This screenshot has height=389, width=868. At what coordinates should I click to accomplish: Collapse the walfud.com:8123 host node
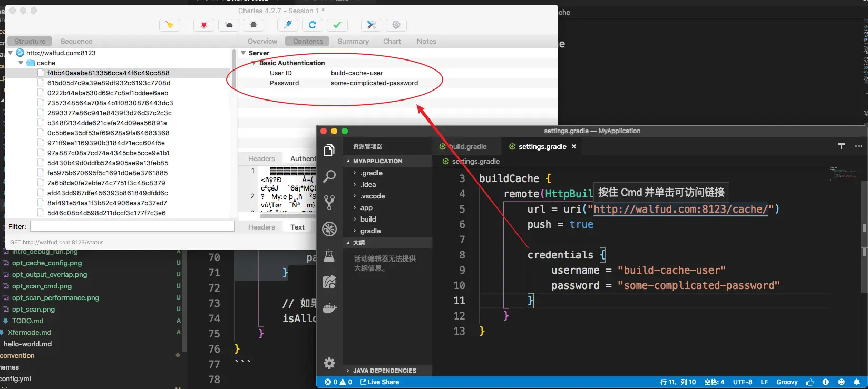10,53
